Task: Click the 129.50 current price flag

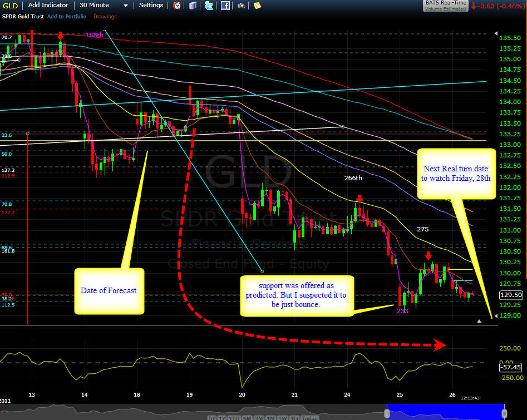Action: [511, 295]
